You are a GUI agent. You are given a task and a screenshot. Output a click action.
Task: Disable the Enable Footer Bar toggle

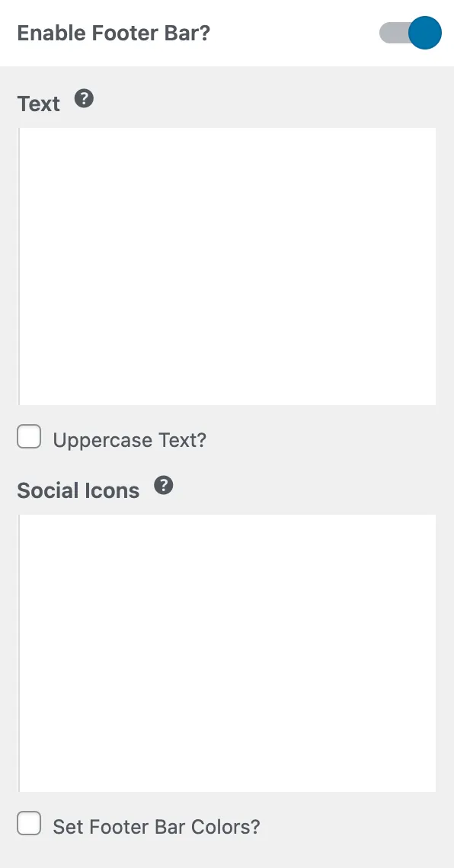click(x=410, y=33)
